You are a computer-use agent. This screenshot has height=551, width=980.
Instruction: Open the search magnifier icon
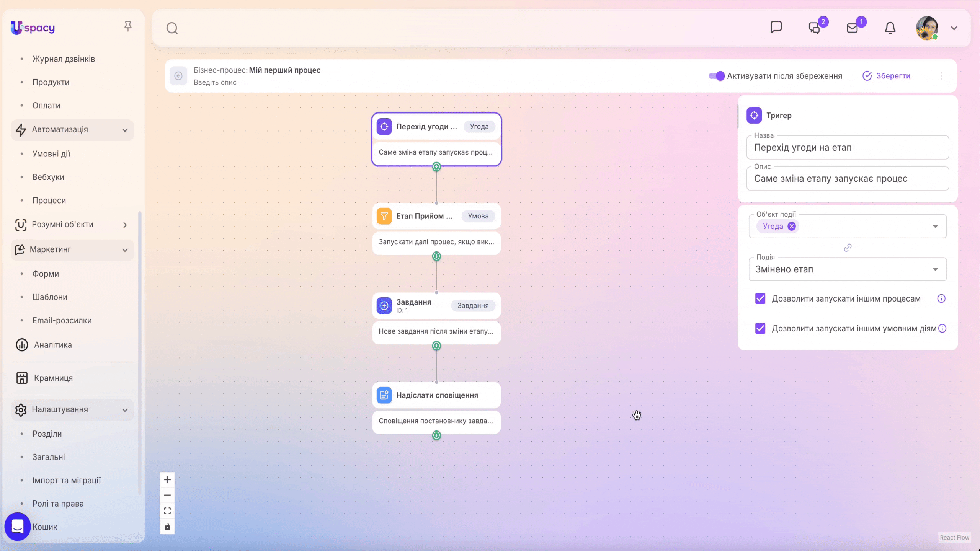point(172,28)
